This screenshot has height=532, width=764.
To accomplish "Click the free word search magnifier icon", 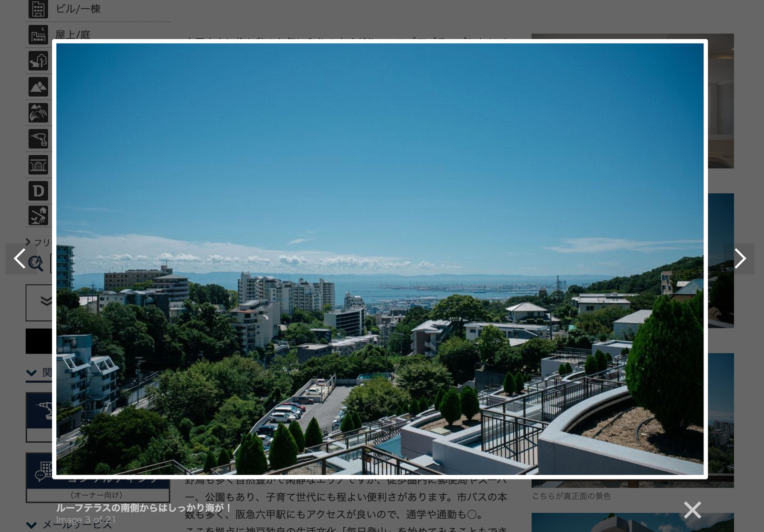I will pyautogui.click(x=36, y=263).
